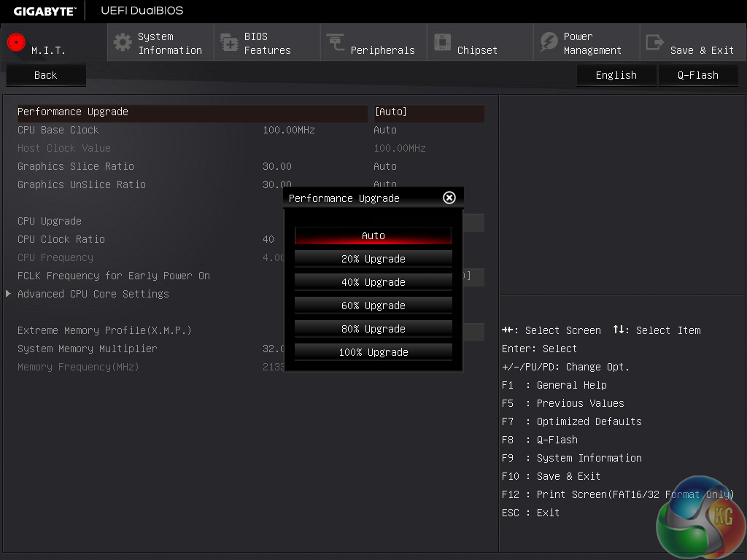Viewport: 747px width, 560px height.
Task: Click the CPU Frequency row
Action: pyautogui.click(x=55, y=257)
